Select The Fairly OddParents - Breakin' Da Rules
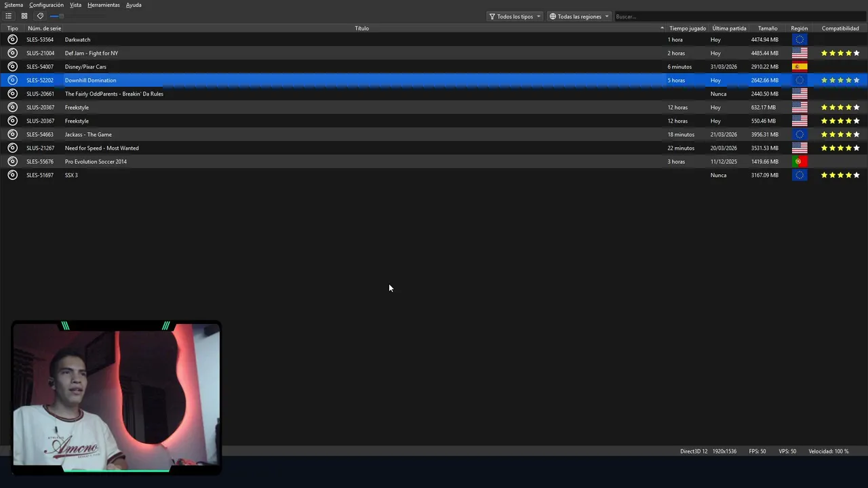 coord(114,94)
